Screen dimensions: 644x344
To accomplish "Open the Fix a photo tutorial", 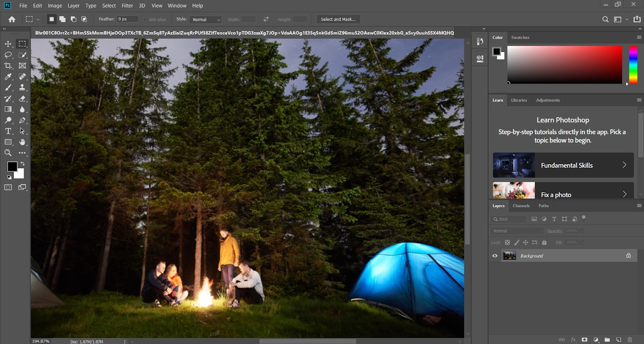I will click(563, 191).
